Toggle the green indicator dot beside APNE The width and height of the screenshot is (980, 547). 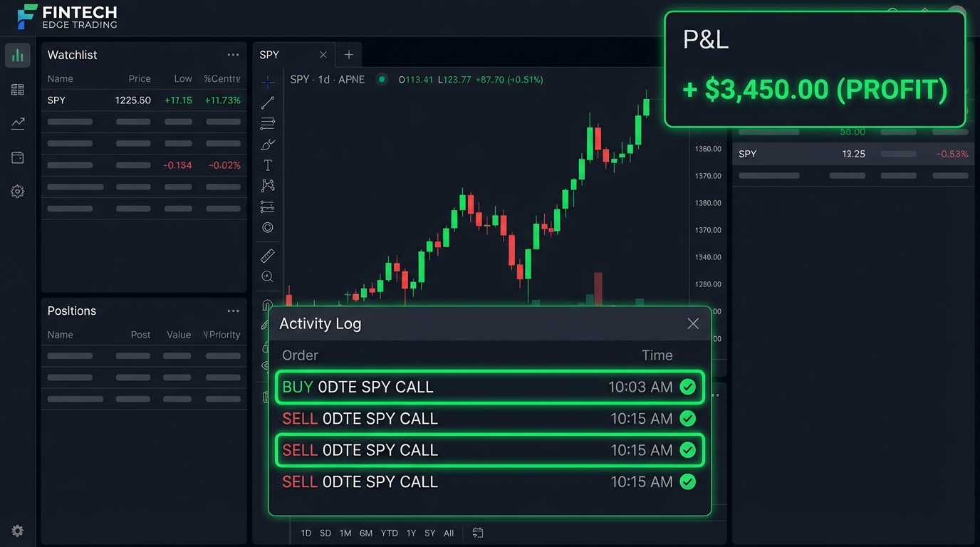(x=382, y=79)
